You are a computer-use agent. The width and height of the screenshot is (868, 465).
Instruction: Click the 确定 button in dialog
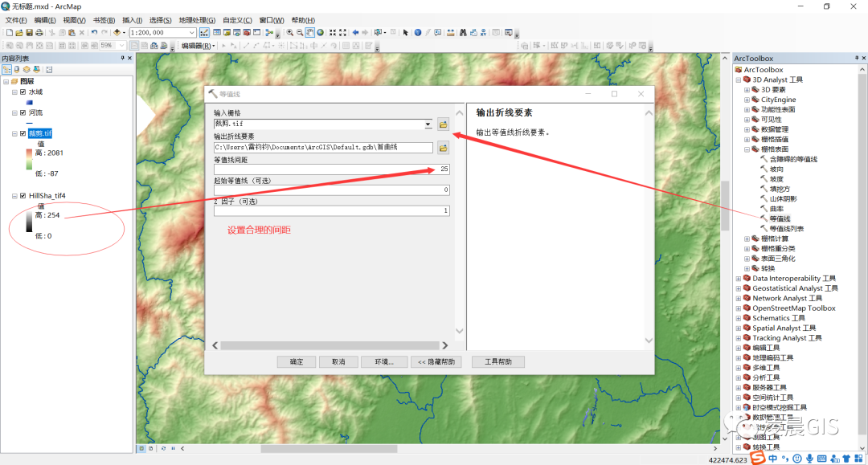297,361
